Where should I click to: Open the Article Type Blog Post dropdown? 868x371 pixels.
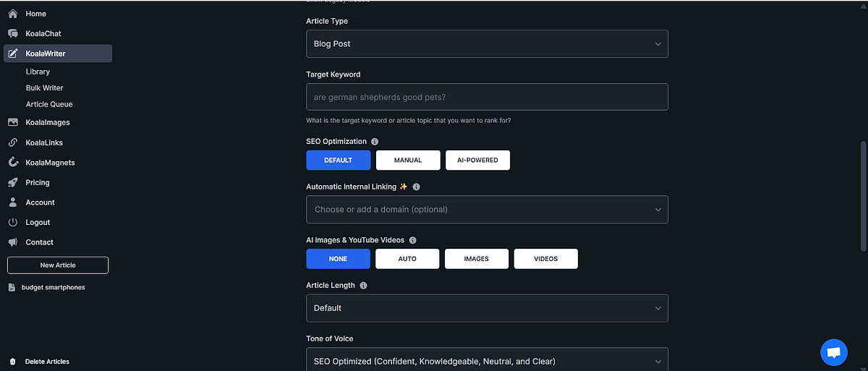coord(487,44)
